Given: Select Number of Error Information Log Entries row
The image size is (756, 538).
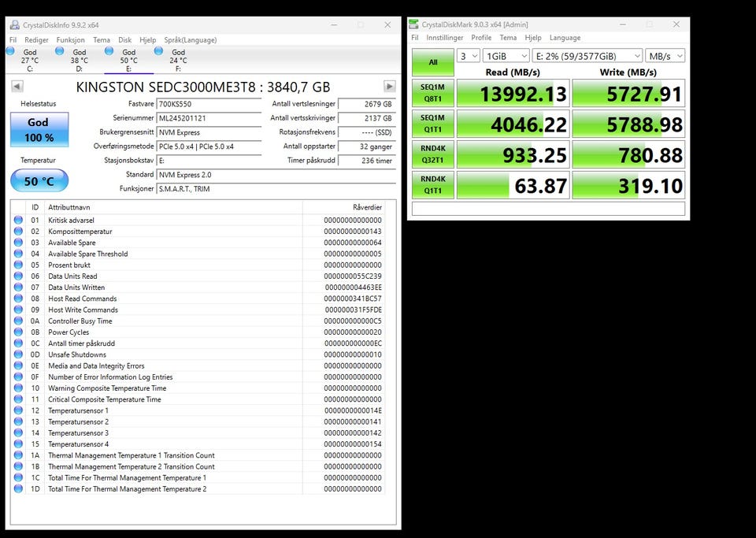Looking at the screenshot, I should tap(198, 377).
